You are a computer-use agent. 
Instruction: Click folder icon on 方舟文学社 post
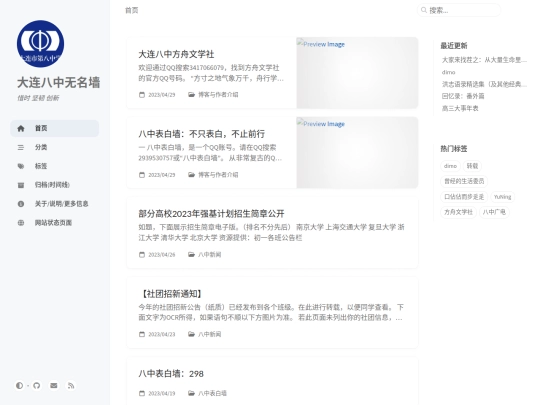[x=191, y=95]
